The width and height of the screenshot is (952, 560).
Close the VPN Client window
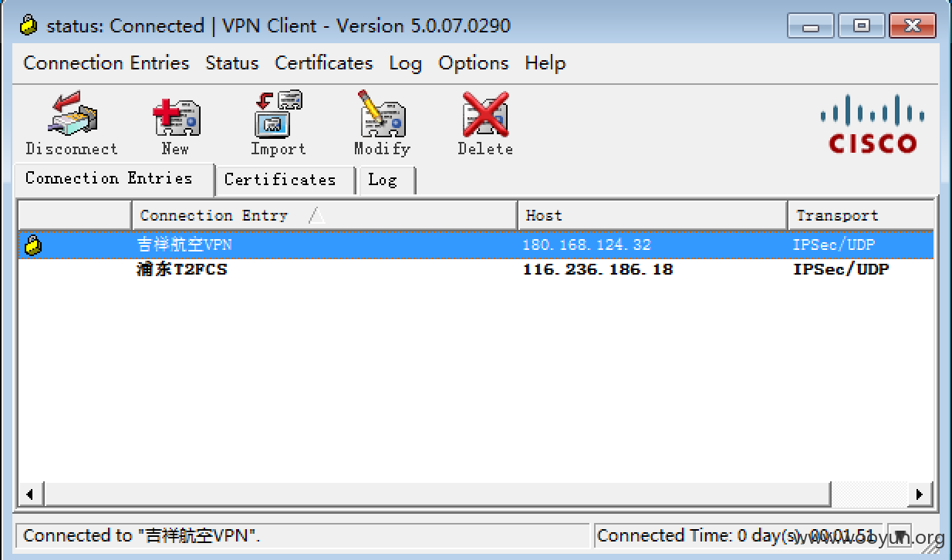tap(913, 26)
